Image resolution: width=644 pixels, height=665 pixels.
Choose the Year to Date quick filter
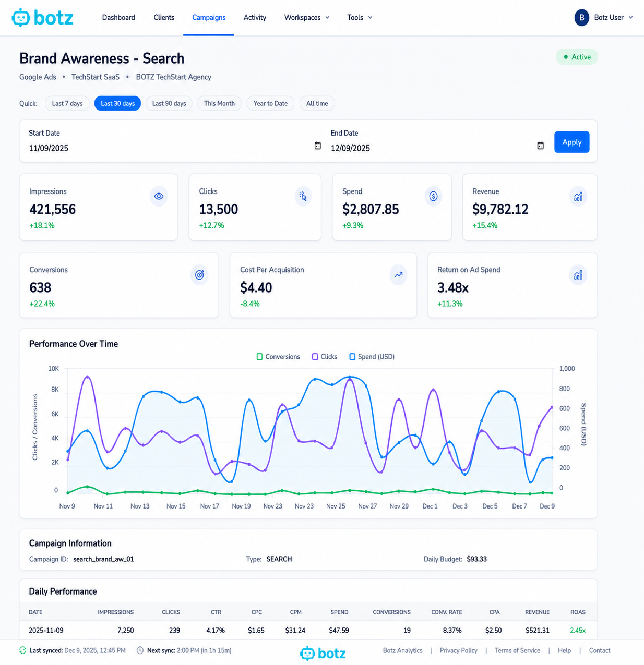click(x=270, y=103)
